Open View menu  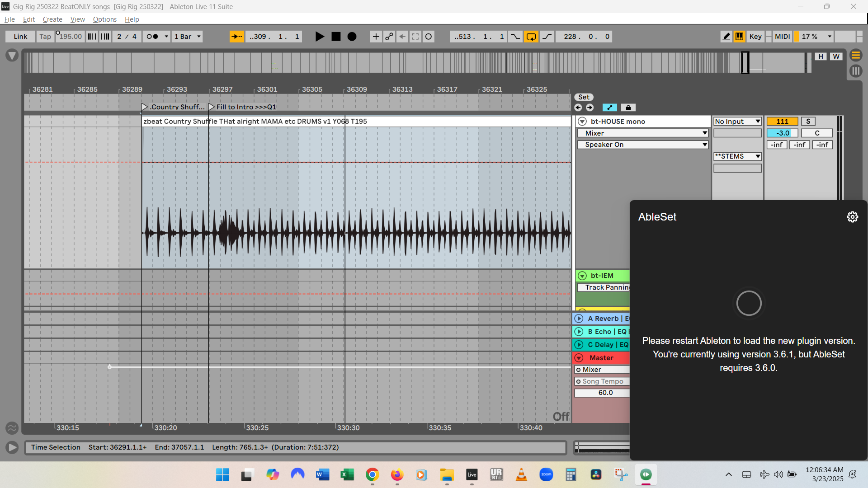click(77, 19)
